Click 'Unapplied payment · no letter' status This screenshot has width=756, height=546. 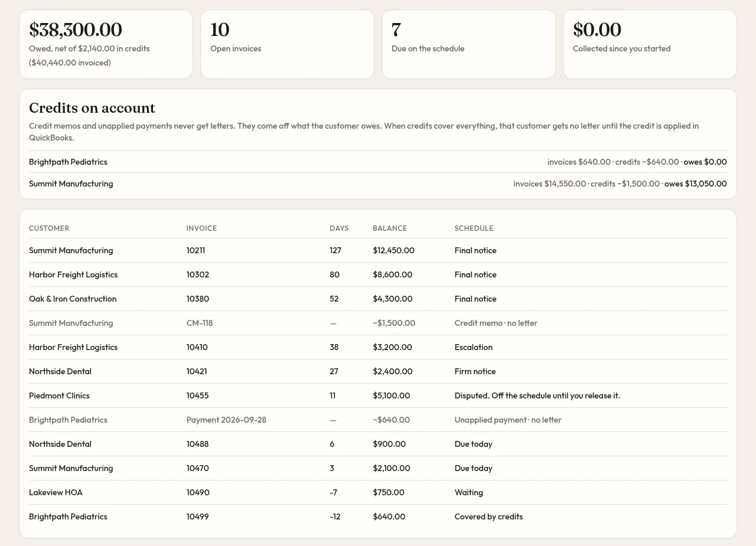click(x=508, y=420)
